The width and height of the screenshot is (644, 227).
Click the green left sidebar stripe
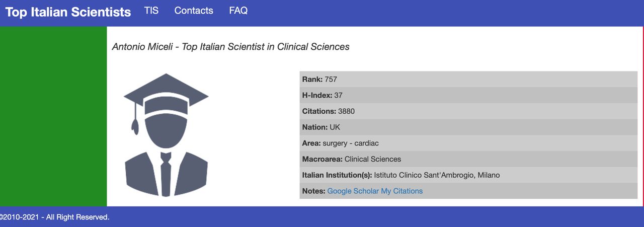point(53,116)
